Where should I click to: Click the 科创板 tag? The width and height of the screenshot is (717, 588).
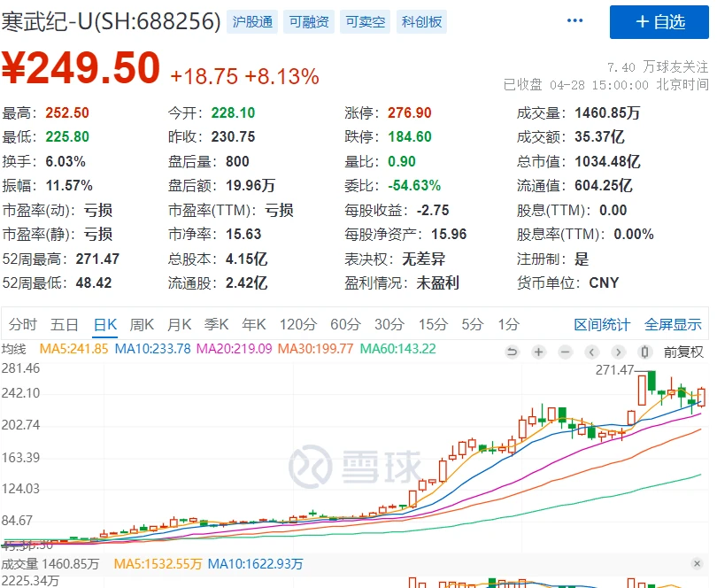click(421, 22)
